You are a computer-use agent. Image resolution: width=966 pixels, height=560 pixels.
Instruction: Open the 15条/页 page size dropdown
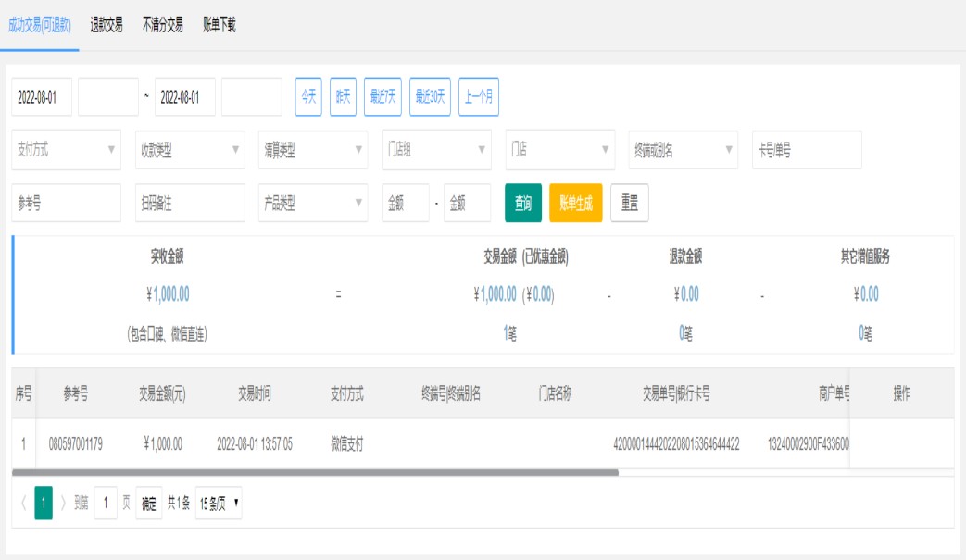(x=219, y=504)
